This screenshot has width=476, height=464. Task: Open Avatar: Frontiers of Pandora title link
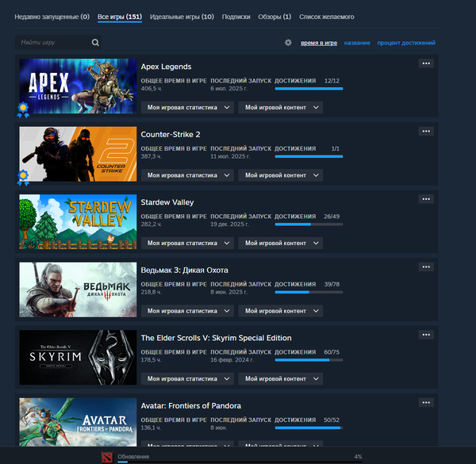[191, 406]
